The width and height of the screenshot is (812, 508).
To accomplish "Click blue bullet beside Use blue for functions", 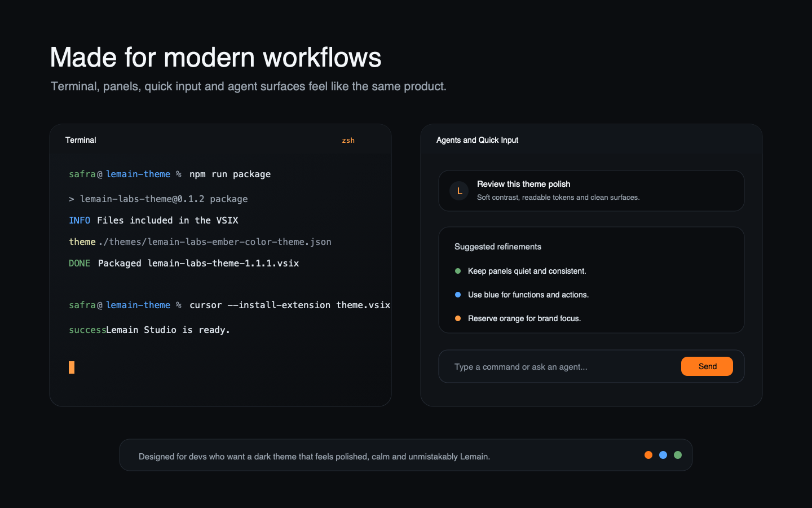I will (458, 295).
